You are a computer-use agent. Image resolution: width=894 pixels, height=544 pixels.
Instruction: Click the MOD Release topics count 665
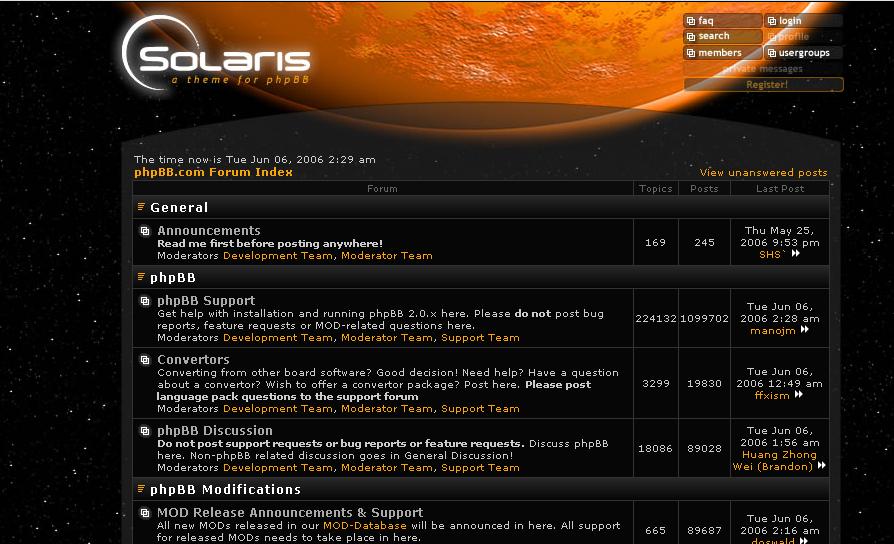(655, 530)
